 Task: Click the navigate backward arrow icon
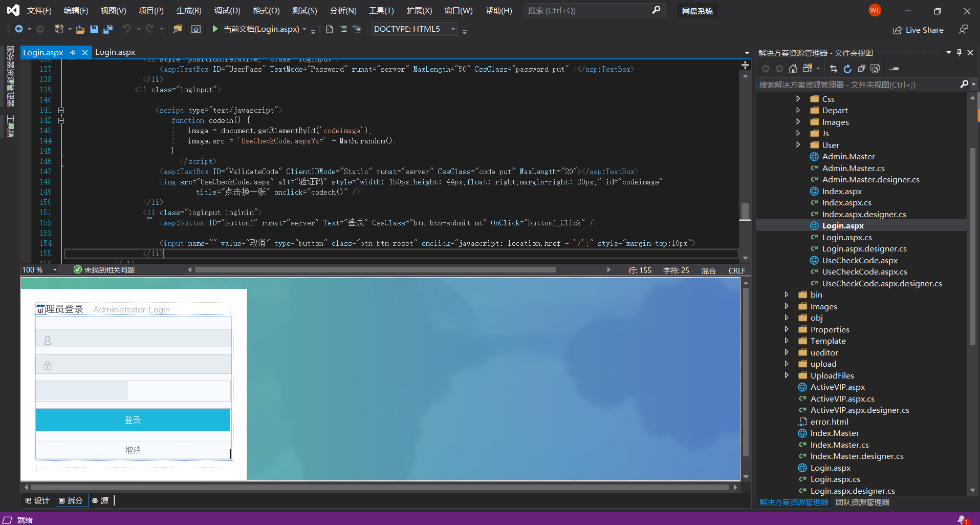click(x=19, y=29)
